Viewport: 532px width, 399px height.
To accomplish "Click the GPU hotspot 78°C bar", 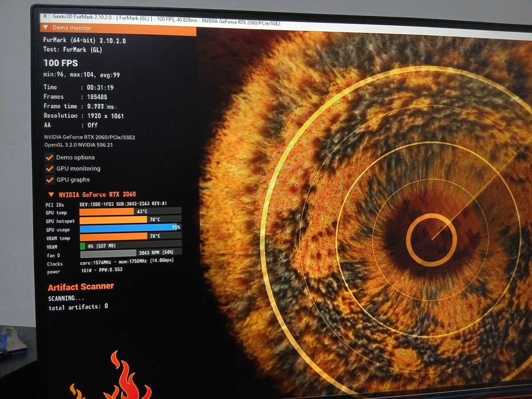I will pos(130,220).
